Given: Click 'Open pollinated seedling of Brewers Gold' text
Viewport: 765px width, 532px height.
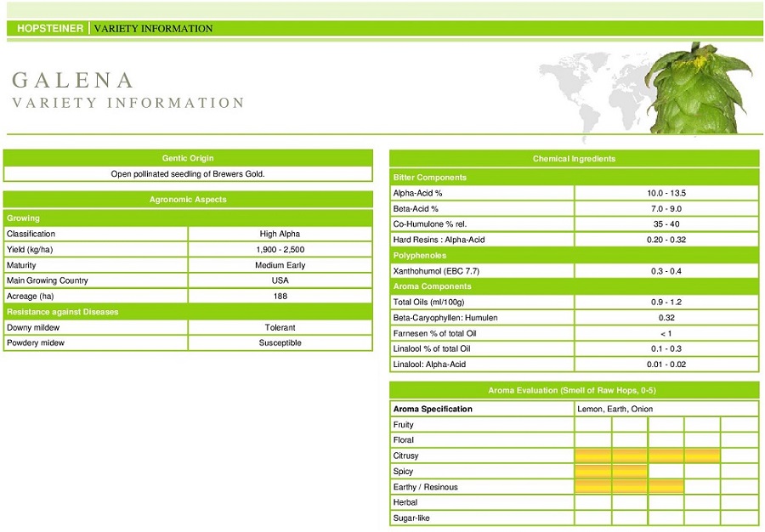Looking at the screenshot, I should [188, 174].
